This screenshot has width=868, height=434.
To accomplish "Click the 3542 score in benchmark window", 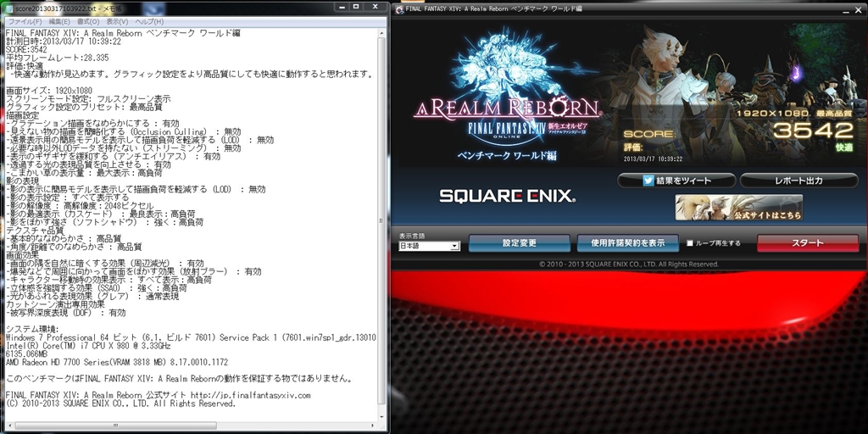I will [x=813, y=131].
